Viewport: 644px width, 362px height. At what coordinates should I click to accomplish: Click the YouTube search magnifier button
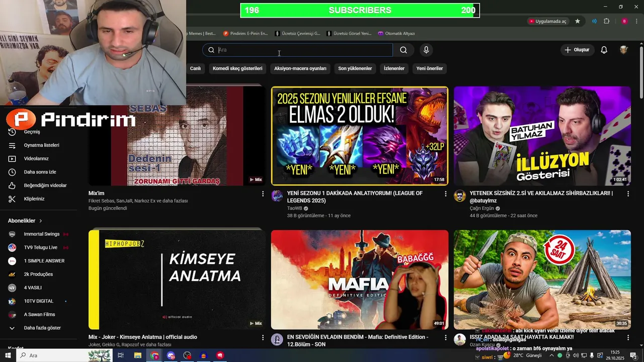[x=404, y=50]
